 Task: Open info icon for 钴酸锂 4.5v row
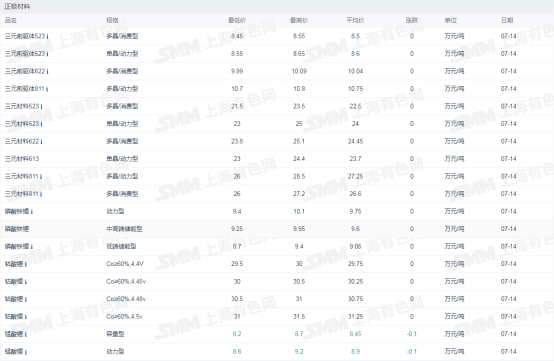click(26, 317)
